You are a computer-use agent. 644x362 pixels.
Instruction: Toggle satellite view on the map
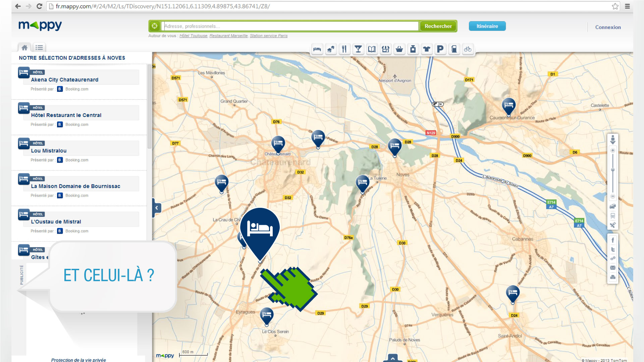[613, 225]
